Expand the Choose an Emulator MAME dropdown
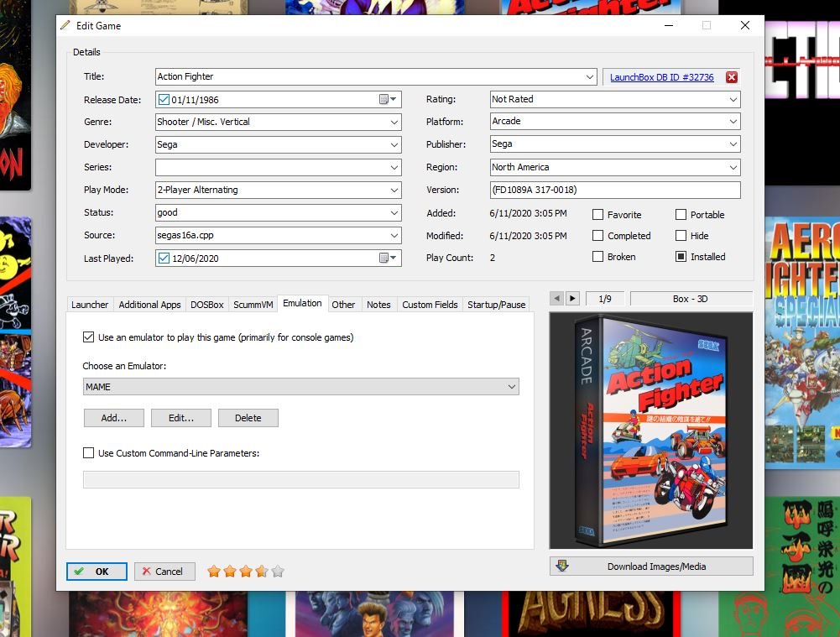The height and width of the screenshot is (637, 840). point(511,387)
